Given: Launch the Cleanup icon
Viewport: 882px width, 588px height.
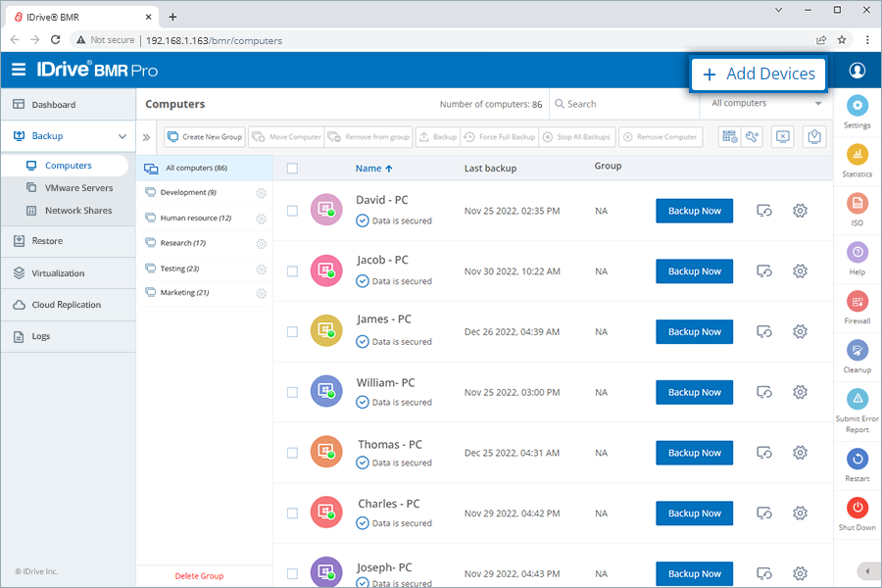Looking at the screenshot, I should (857, 350).
